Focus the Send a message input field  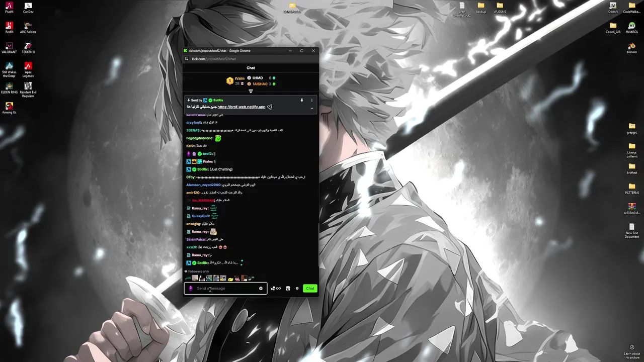[x=225, y=289]
